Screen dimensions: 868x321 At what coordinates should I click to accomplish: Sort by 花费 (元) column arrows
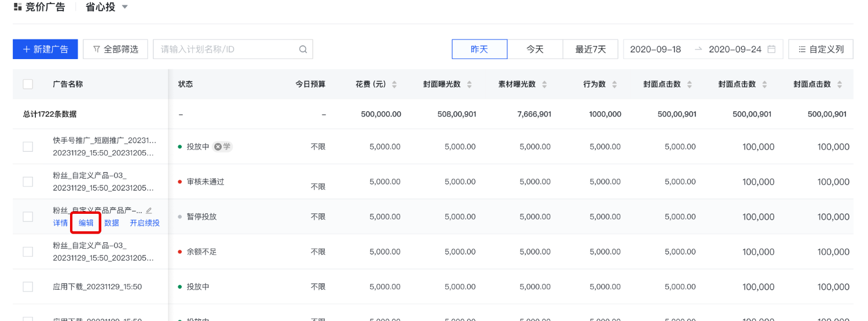coord(394,85)
